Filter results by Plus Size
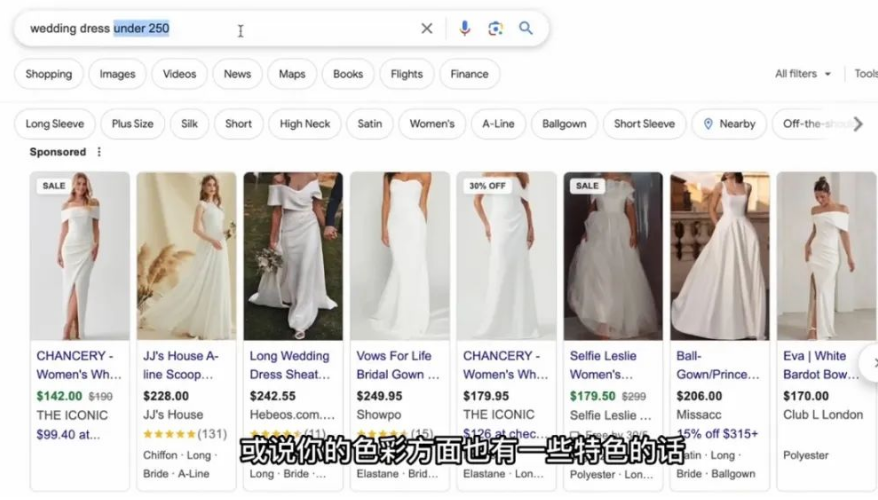 (133, 124)
